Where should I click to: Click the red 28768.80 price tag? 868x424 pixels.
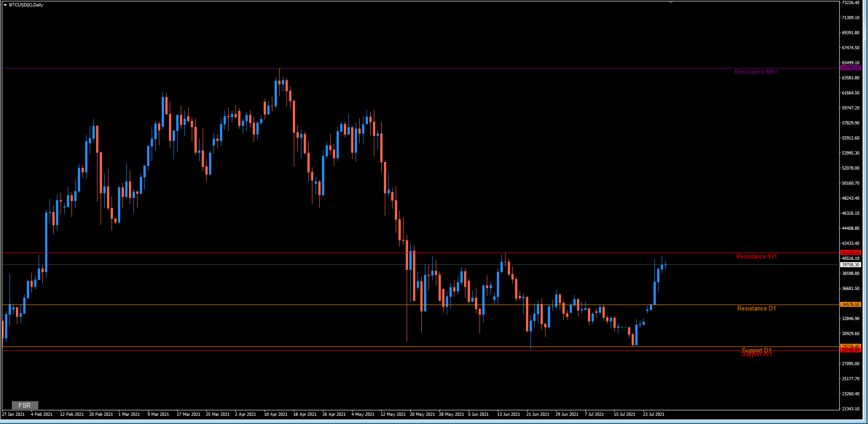click(x=850, y=350)
